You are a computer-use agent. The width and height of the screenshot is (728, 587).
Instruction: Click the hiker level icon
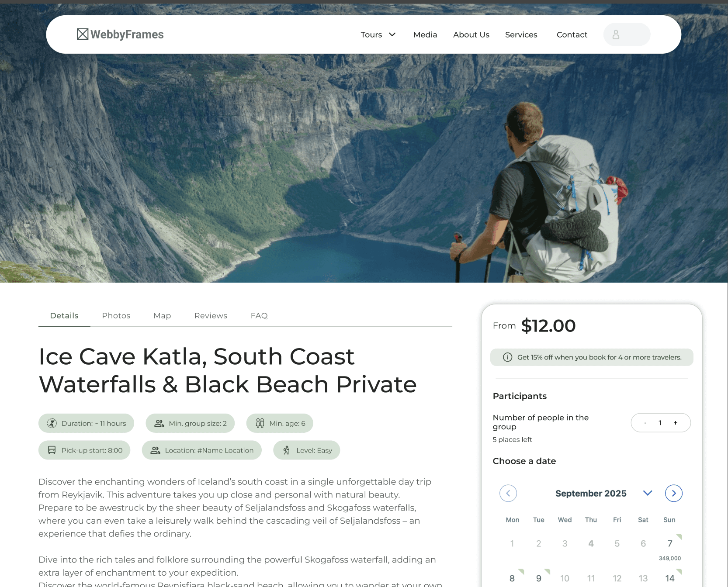[x=287, y=450]
